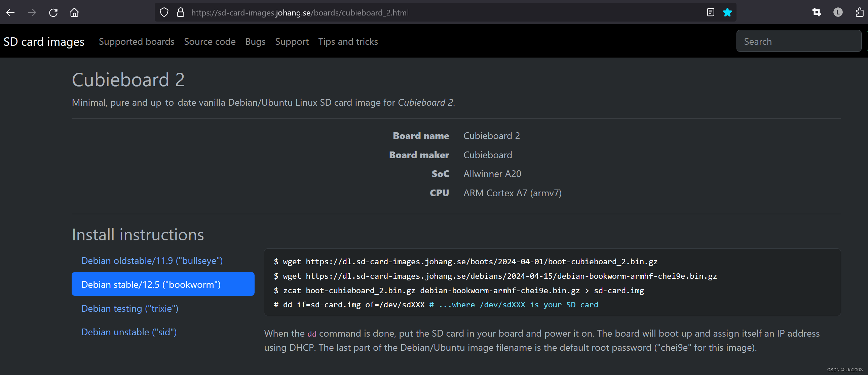Click the Board maker label

(419, 155)
